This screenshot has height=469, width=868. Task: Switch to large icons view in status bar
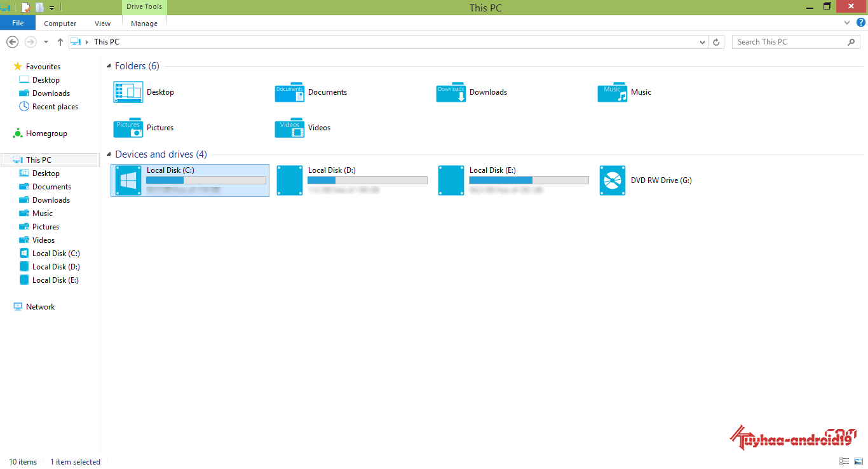coord(858,461)
